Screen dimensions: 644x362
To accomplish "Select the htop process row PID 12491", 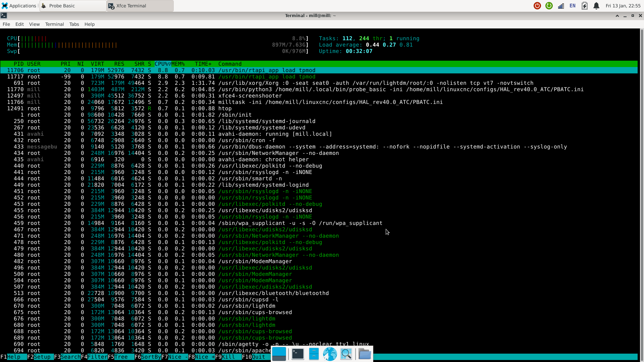I will [x=319, y=108].
